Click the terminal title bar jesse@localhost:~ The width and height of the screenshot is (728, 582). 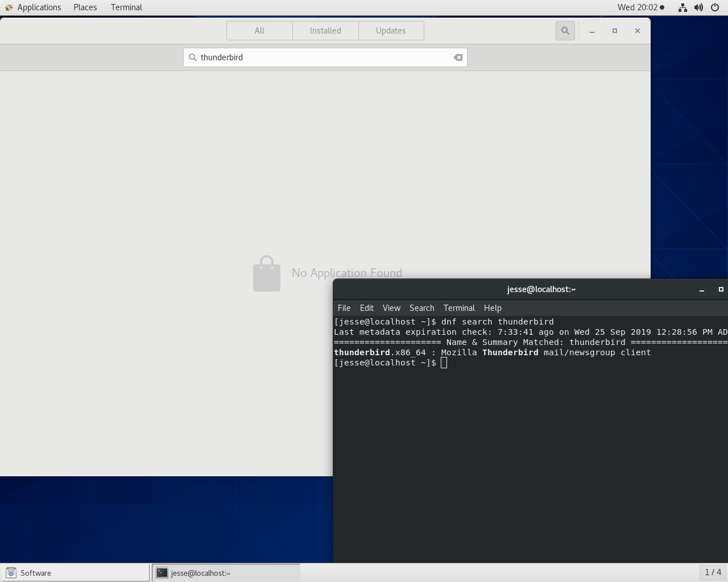(541, 289)
